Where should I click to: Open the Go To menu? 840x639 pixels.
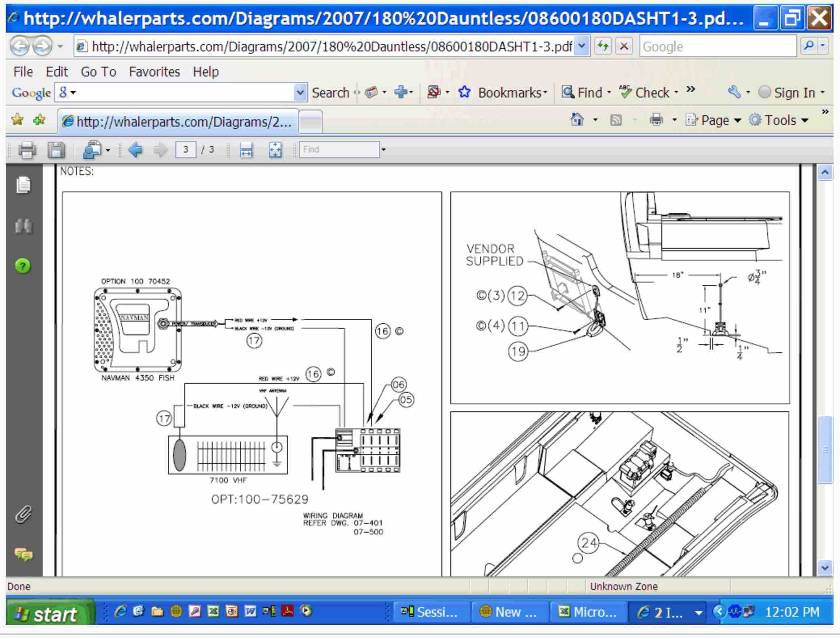point(98,72)
